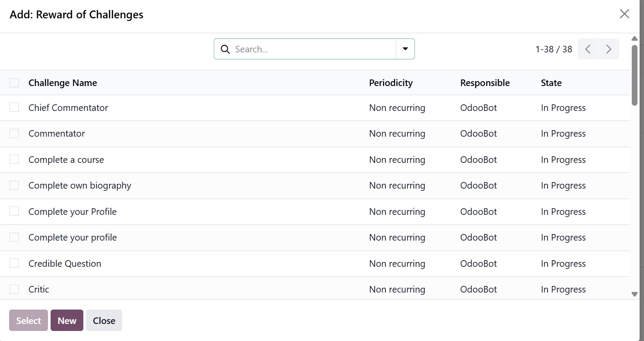Toggle the select-all challenges checkbox
The image size is (644, 341).
(14, 83)
